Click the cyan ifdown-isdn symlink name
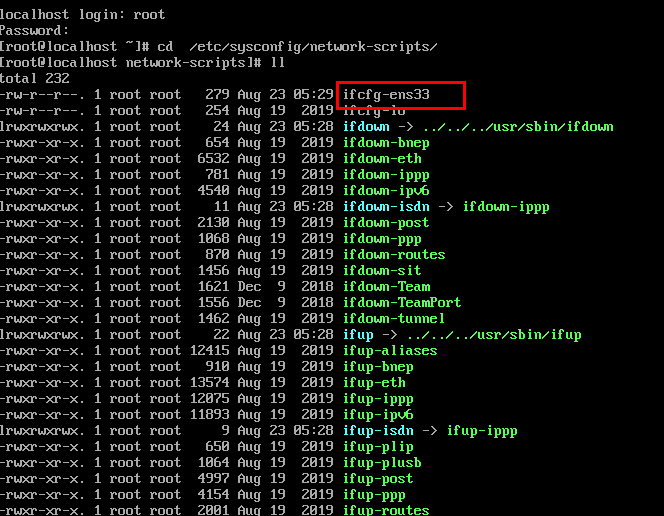Screen dimensions: 664x516 click(386, 207)
